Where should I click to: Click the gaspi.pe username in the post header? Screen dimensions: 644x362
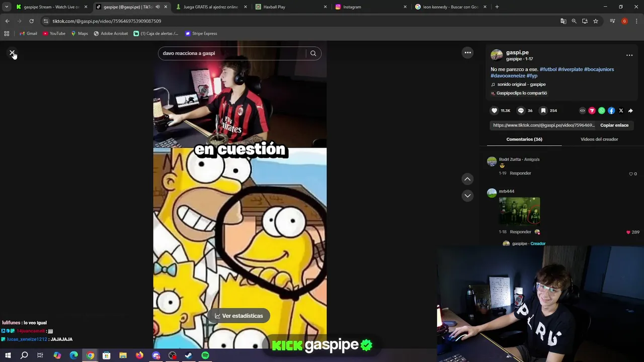[x=517, y=52]
